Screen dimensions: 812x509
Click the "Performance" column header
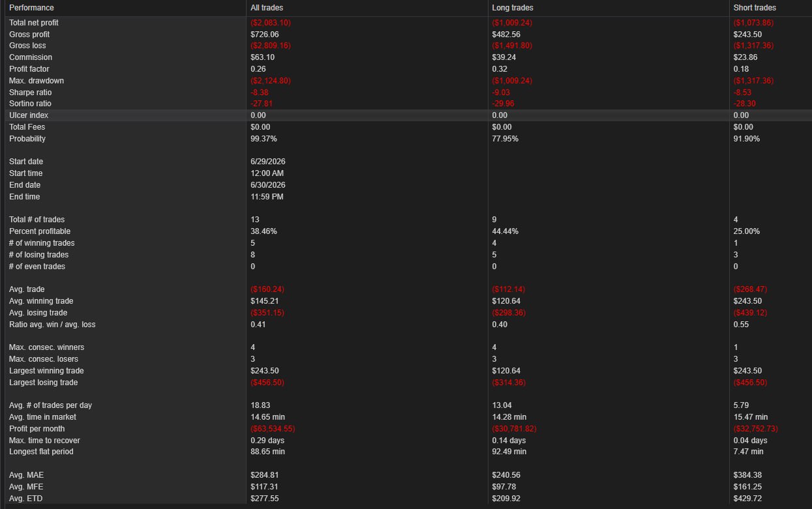pyautogui.click(x=31, y=8)
